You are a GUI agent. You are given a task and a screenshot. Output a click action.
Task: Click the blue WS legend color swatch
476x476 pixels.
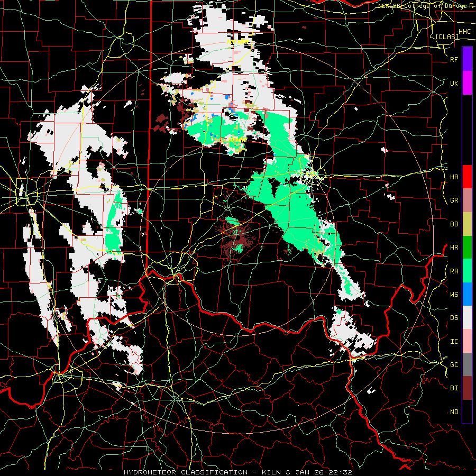[x=467, y=294]
